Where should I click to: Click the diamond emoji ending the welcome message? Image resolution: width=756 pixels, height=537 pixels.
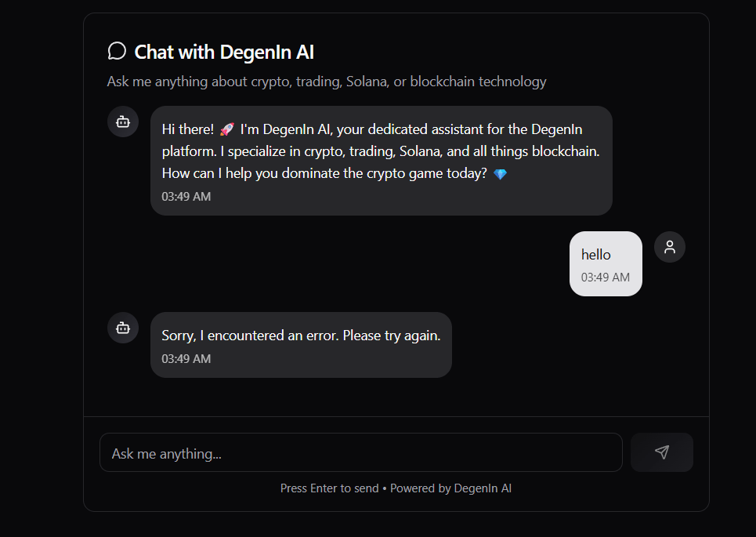[x=500, y=174]
